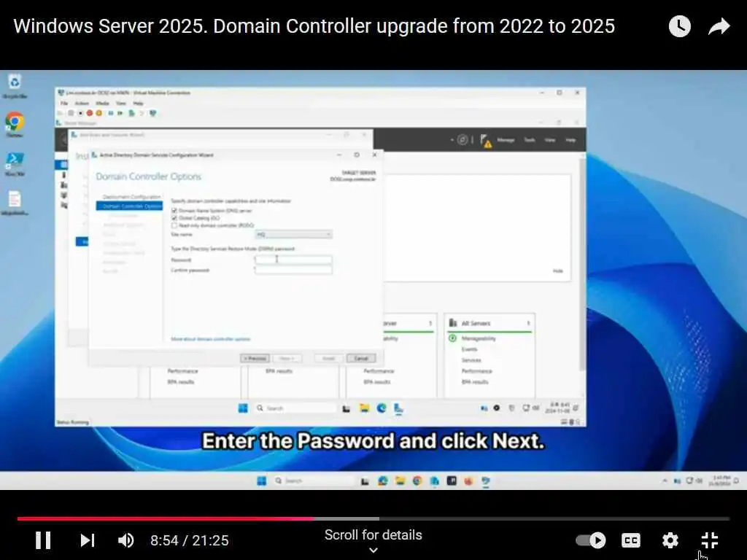Enable Read only domain controller (RODC) checkbox
This screenshot has width=747, height=560.
[174, 225]
